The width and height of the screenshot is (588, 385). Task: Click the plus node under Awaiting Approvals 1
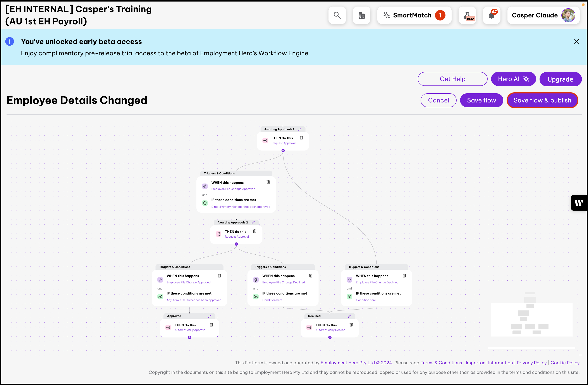(x=283, y=151)
